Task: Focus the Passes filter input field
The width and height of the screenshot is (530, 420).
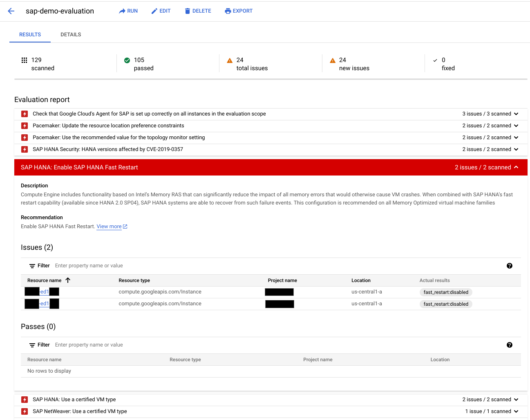Action: (278, 345)
